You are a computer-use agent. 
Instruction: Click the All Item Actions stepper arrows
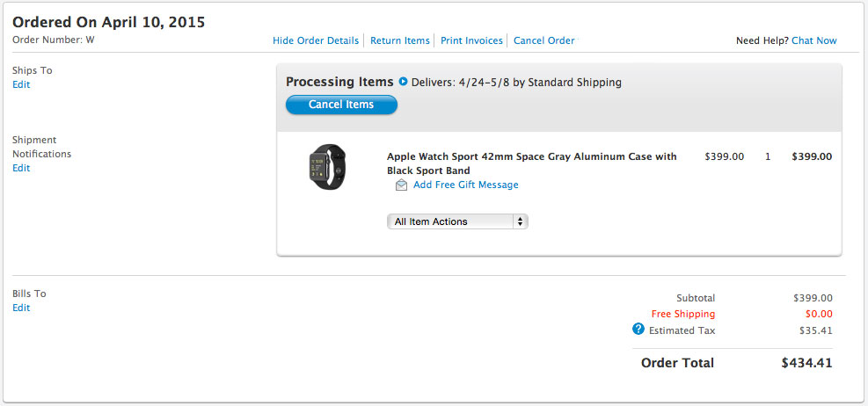(x=520, y=221)
